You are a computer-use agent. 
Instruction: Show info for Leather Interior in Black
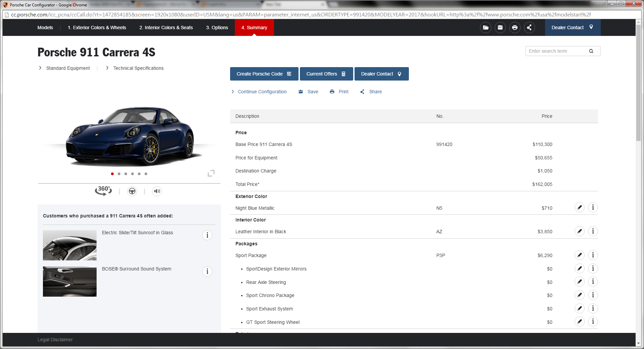(x=593, y=231)
